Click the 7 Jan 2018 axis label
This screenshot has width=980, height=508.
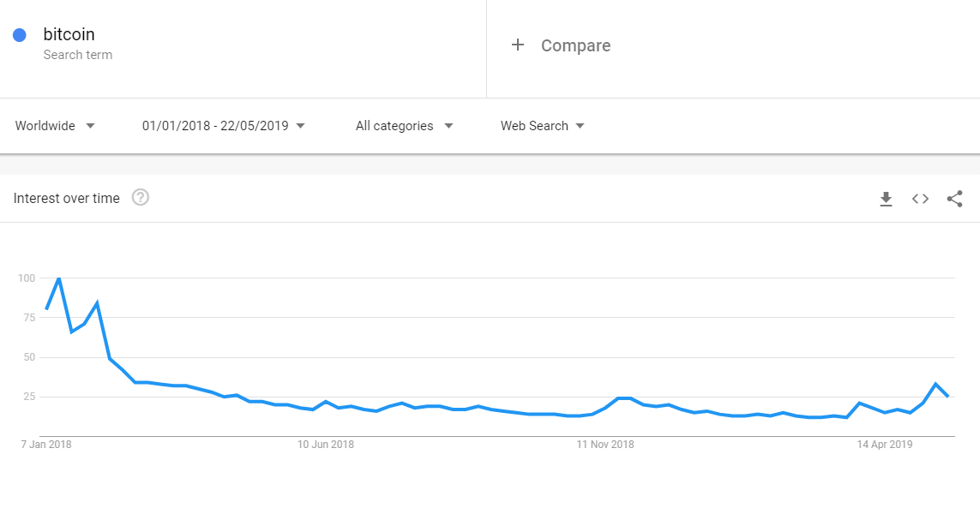click(46, 445)
